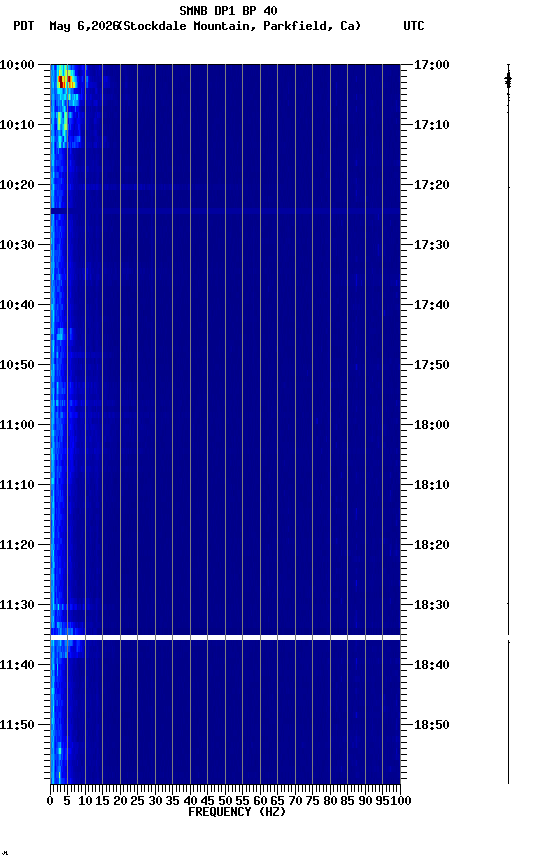This screenshot has width=552, height=864.
Task: Click the '18:20' UTC time label
Action: click(x=432, y=546)
